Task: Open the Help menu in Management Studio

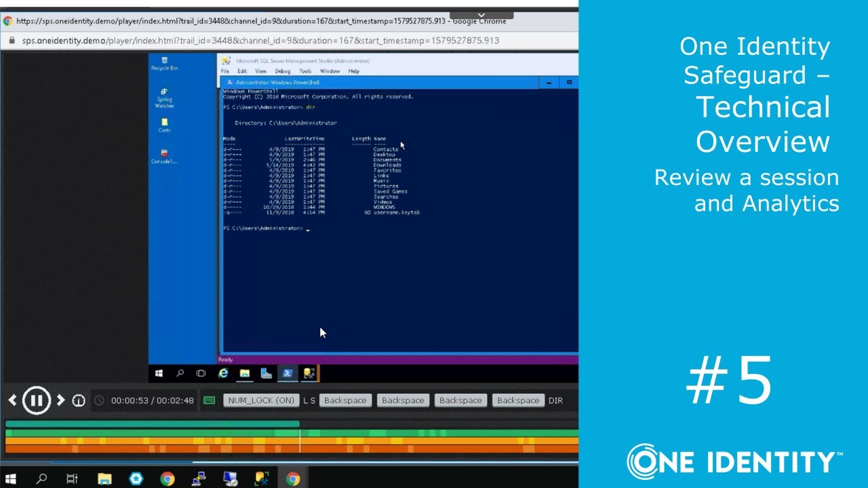Action: tap(353, 71)
